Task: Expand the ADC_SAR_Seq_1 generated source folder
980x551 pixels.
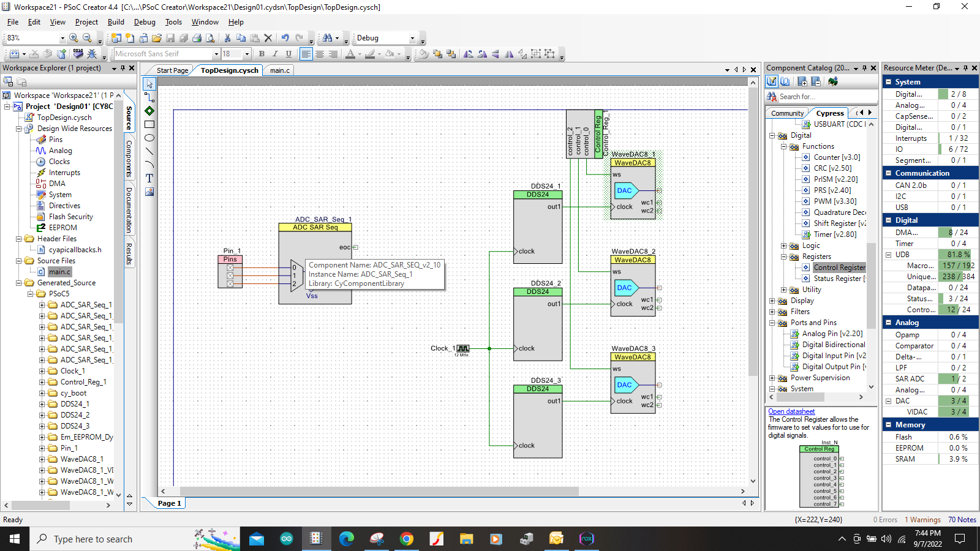Action: pyautogui.click(x=42, y=305)
